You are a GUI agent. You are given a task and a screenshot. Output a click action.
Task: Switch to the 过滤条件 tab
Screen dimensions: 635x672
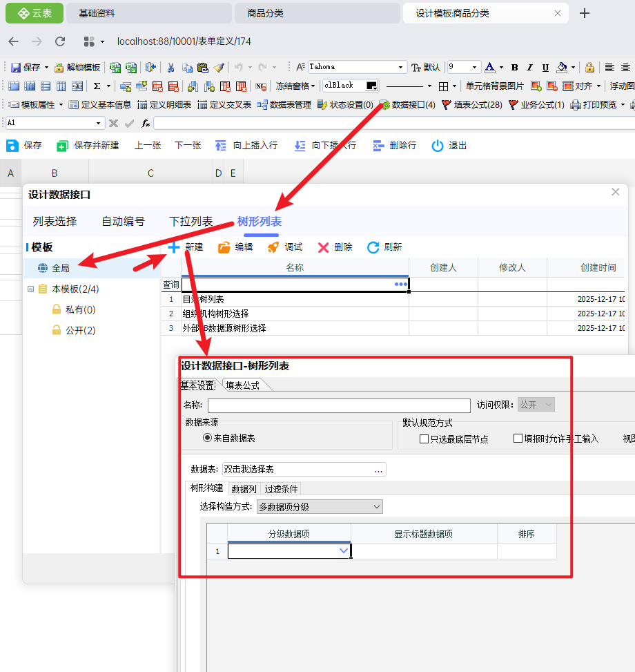click(281, 489)
